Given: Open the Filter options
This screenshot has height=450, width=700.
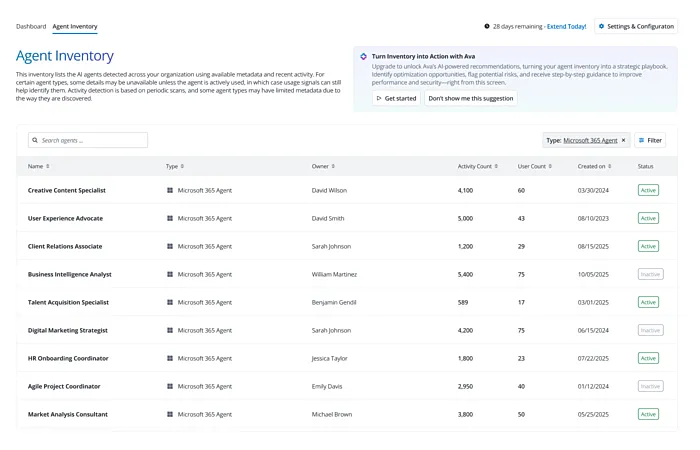Looking at the screenshot, I should pos(649,141).
